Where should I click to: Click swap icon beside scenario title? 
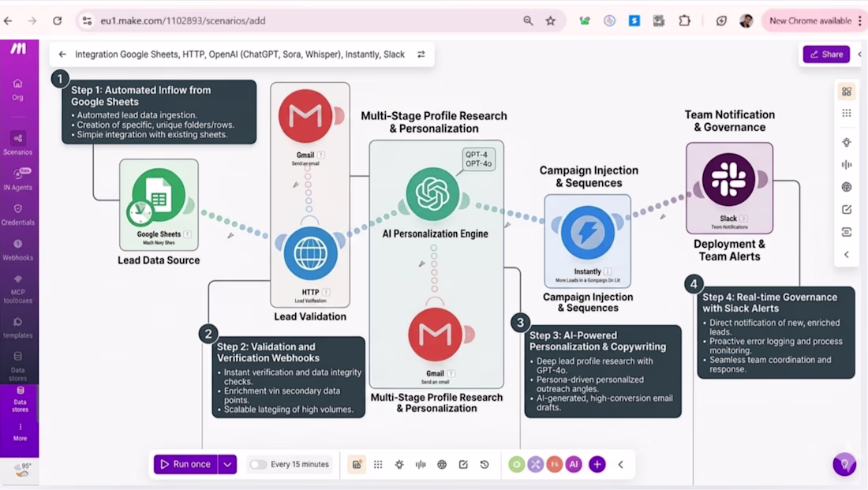pyautogui.click(x=421, y=54)
